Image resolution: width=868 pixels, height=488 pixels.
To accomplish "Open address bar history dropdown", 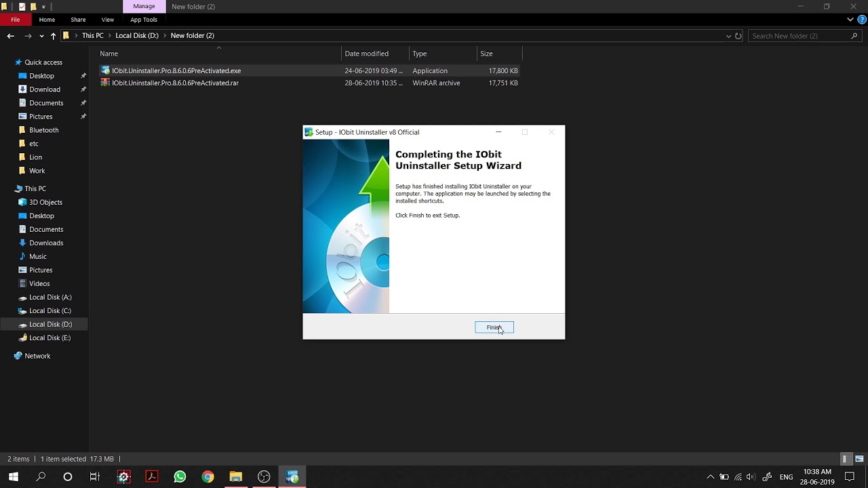I will [x=728, y=36].
